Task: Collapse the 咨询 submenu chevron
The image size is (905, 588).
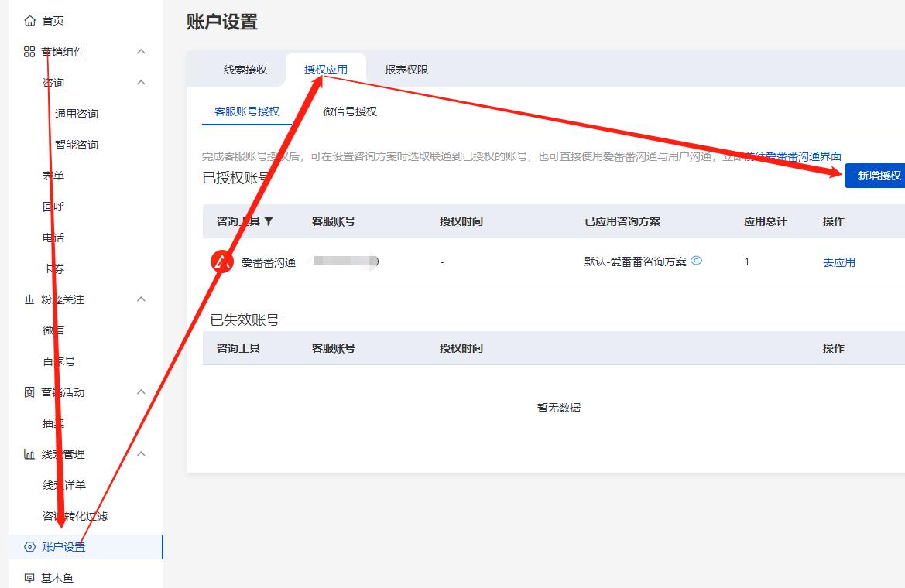Action: pyautogui.click(x=141, y=83)
